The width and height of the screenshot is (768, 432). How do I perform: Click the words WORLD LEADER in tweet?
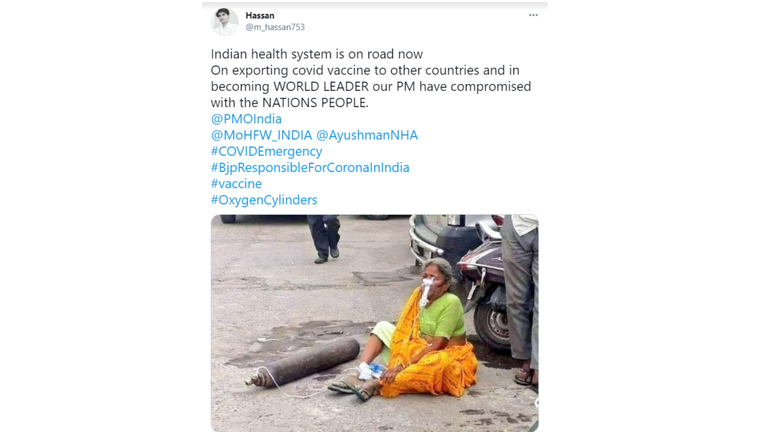(321, 87)
